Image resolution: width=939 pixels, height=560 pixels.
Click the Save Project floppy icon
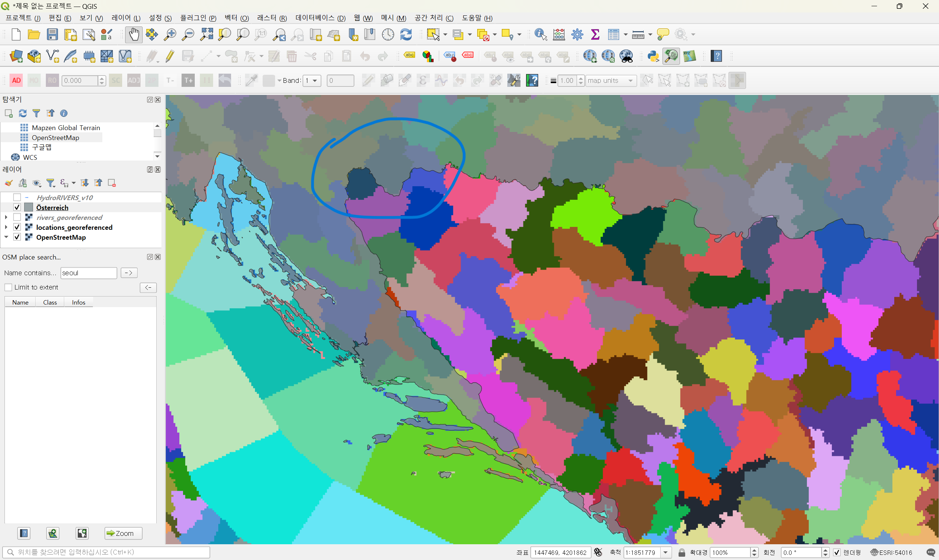click(x=52, y=35)
